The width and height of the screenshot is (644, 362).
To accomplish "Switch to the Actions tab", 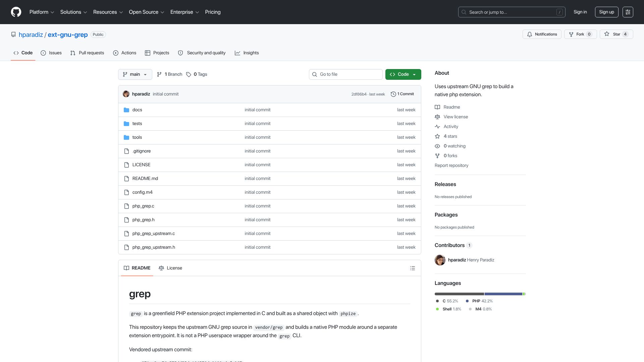I will click(125, 53).
